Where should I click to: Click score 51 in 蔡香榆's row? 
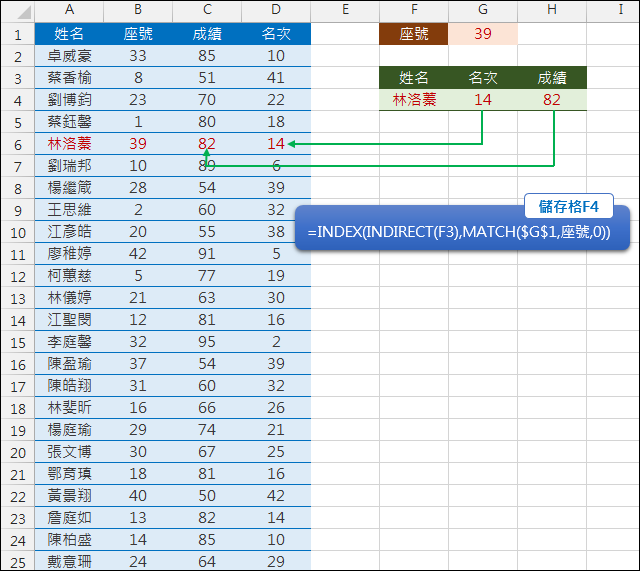207,78
